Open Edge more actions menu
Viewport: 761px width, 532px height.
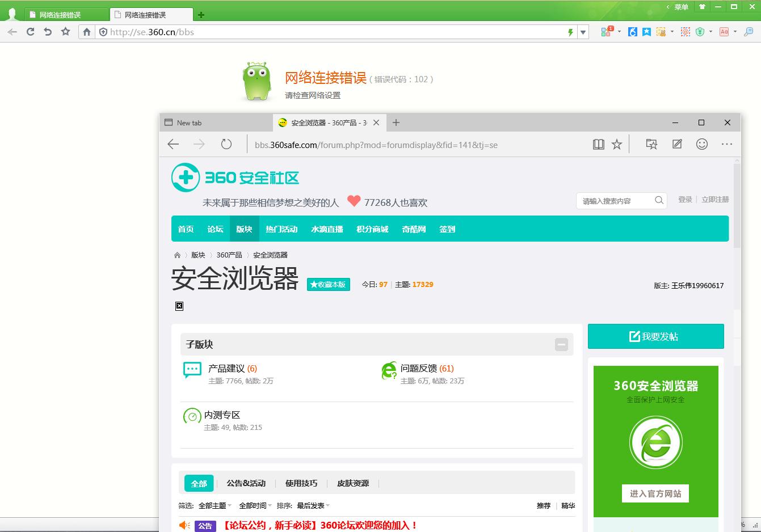[727, 145]
